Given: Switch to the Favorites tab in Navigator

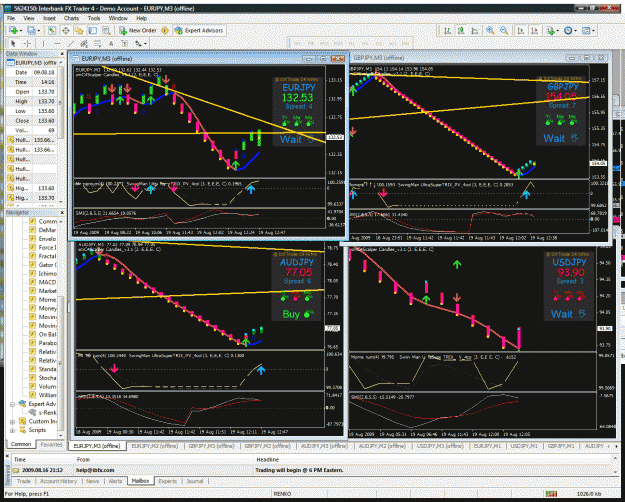Looking at the screenshot, I should [51, 444].
